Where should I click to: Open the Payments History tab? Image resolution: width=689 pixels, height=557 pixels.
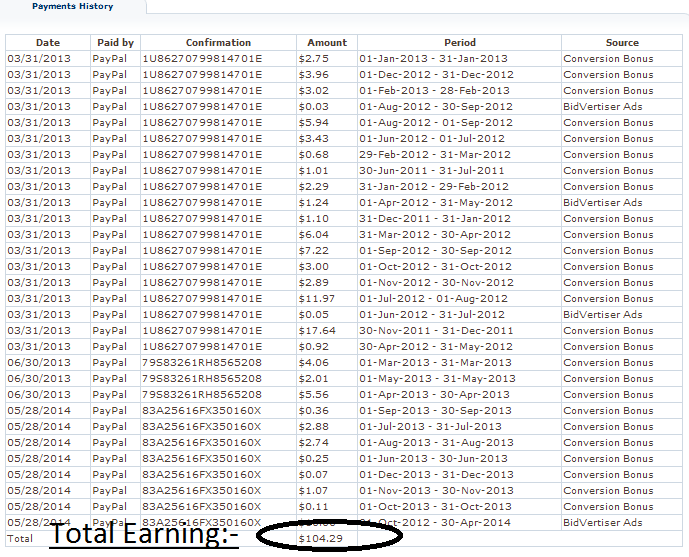coord(73,6)
